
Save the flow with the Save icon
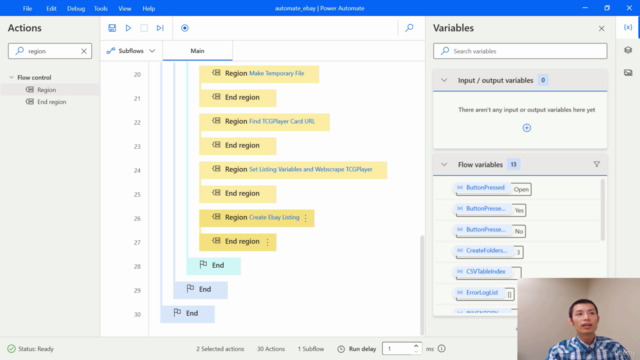click(x=112, y=28)
